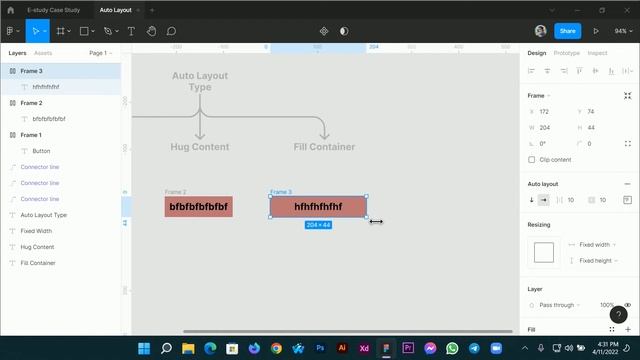Open zoom level 94% dropdown
Screen dimensions: 640x360
623,31
